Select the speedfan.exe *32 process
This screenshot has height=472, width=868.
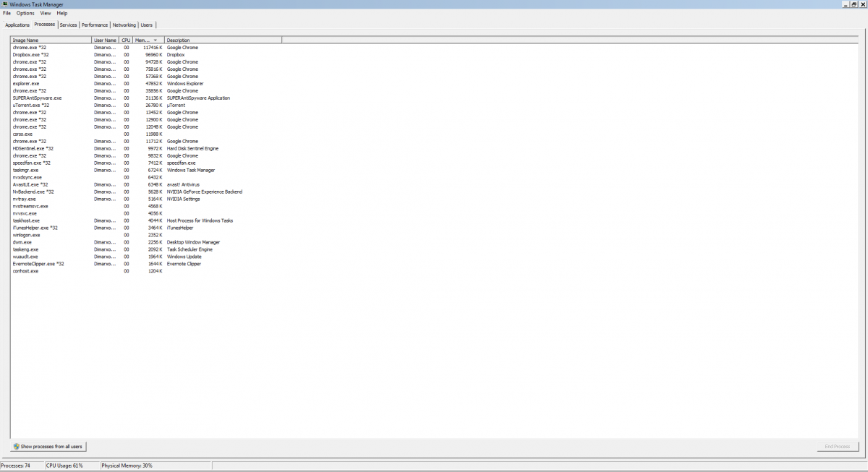(146, 163)
